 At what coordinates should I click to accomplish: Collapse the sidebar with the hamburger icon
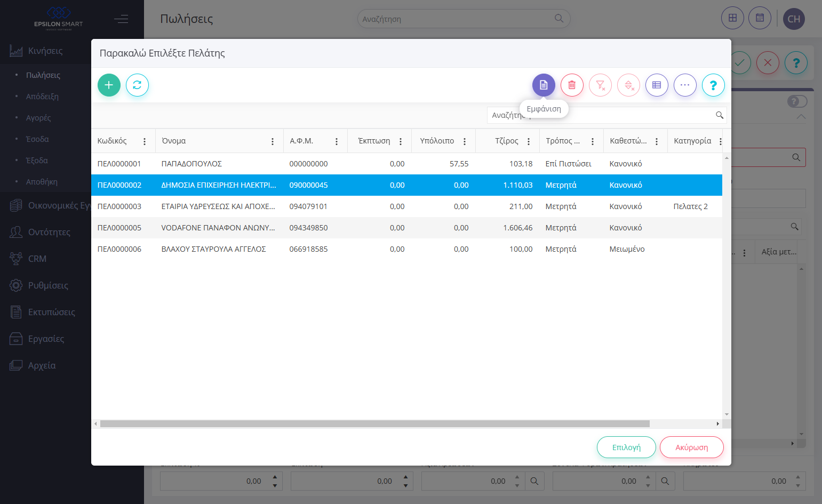coord(121,19)
